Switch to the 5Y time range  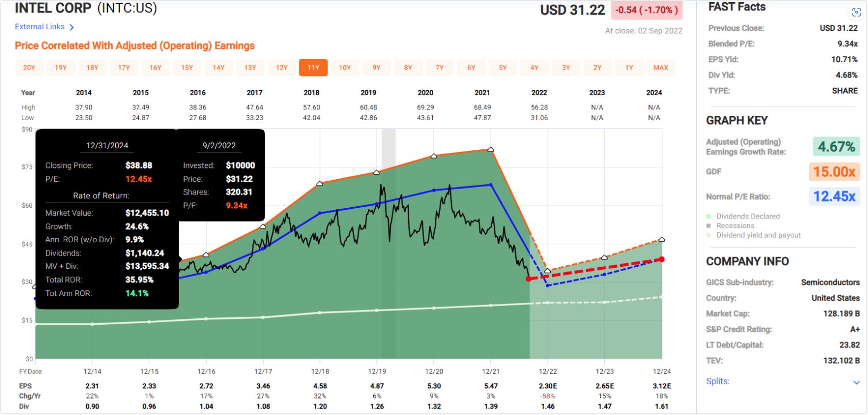503,67
